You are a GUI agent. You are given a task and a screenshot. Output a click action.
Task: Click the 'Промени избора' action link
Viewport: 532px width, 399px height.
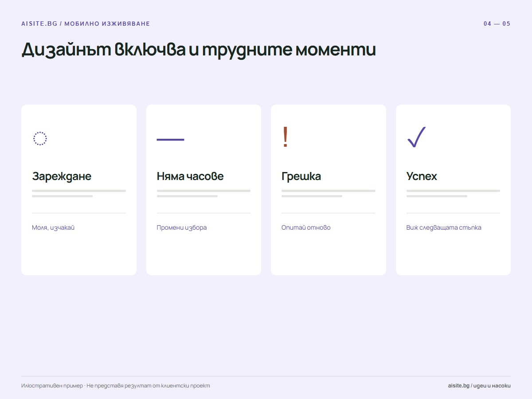pyautogui.click(x=182, y=227)
